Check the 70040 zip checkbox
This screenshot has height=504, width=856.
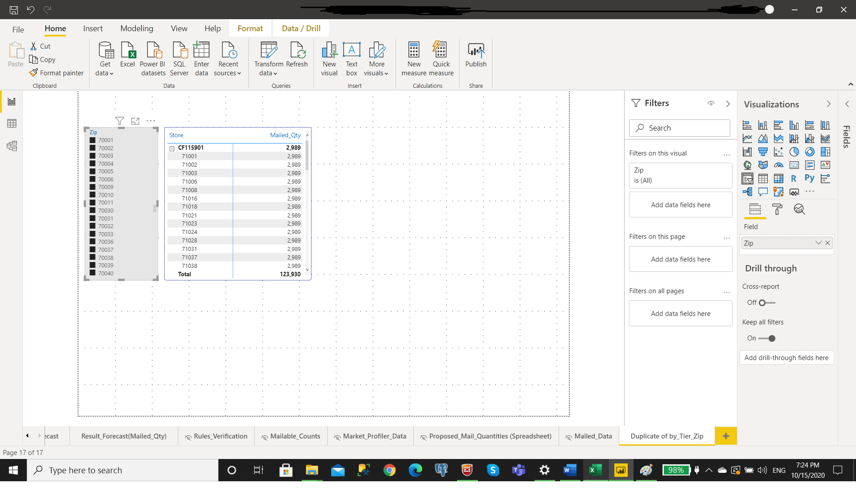(93, 273)
